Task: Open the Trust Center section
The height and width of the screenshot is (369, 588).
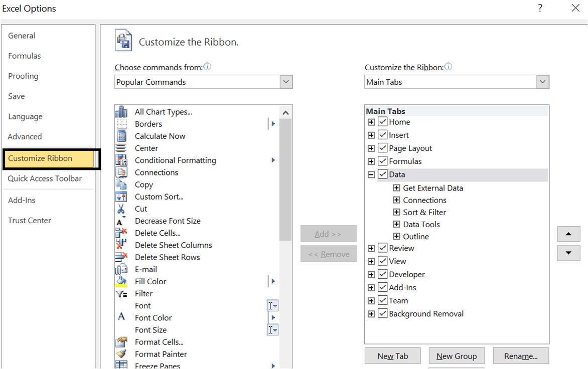Action: 29,220
